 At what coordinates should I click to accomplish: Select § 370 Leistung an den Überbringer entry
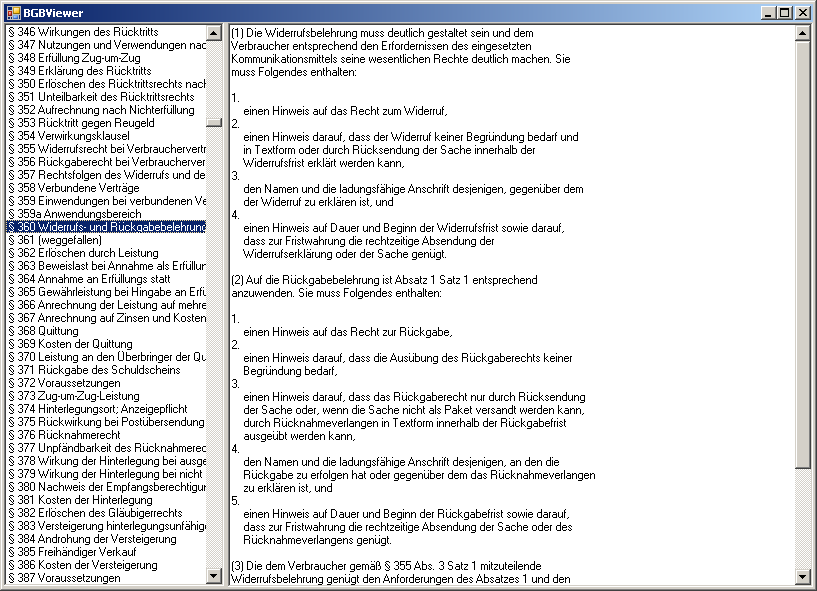(106, 358)
